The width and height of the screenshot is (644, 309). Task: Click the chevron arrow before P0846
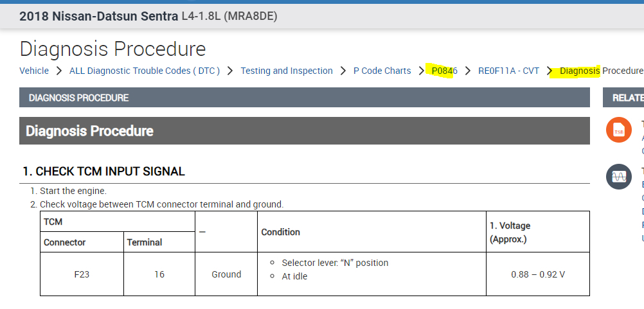click(422, 71)
